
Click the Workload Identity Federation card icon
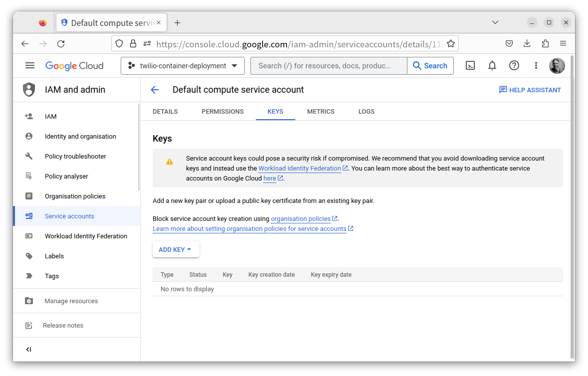[x=29, y=236]
